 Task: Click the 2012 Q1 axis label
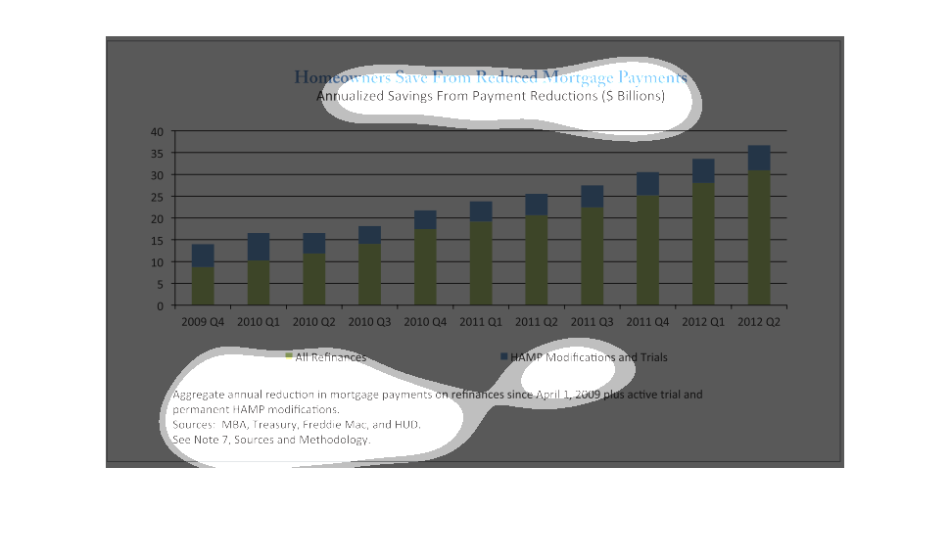(703, 322)
